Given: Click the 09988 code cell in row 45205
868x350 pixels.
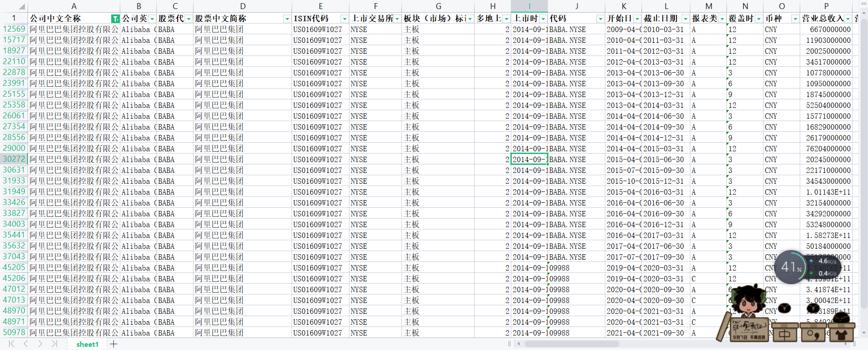Looking at the screenshot, I should coord(576,268).
